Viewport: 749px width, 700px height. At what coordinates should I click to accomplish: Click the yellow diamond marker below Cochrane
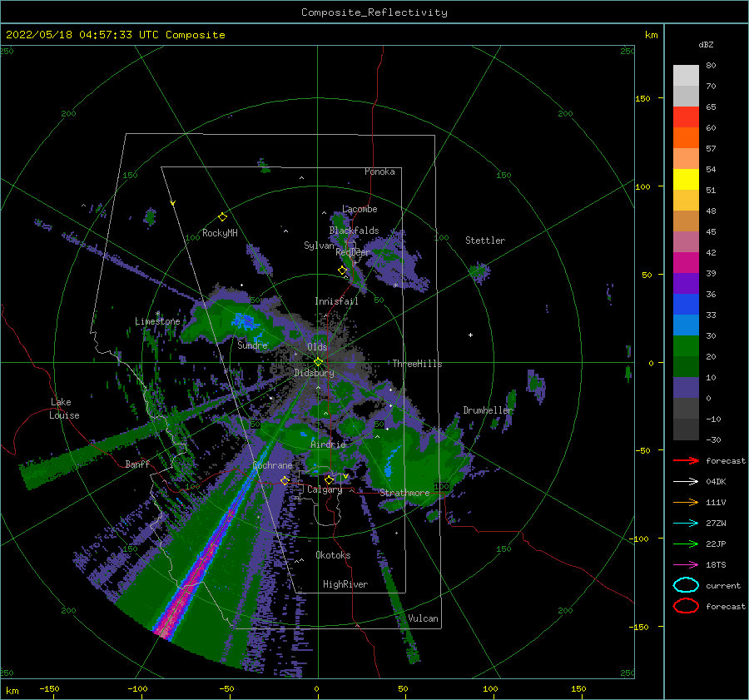pos(285,480)
